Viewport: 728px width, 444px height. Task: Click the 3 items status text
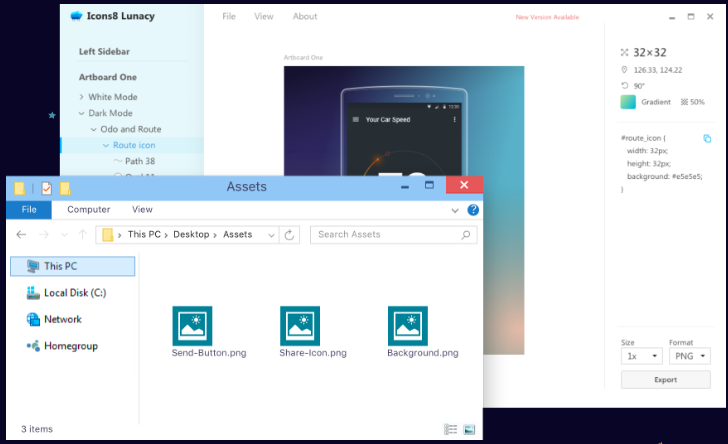tap(37, 429)
